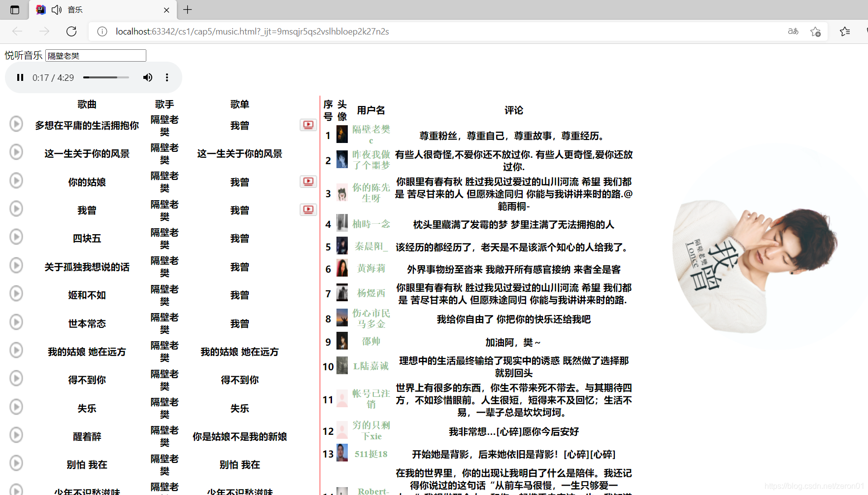This screenshot has height=495, width=868.
Task: Play the song 你的姑娘
Action: tap(16, 180)
